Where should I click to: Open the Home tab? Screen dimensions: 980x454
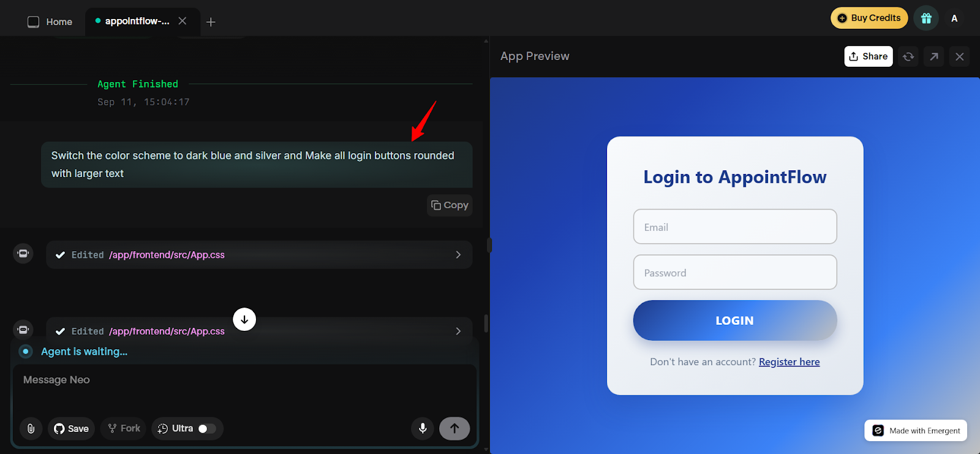click(x=50, y=21)
